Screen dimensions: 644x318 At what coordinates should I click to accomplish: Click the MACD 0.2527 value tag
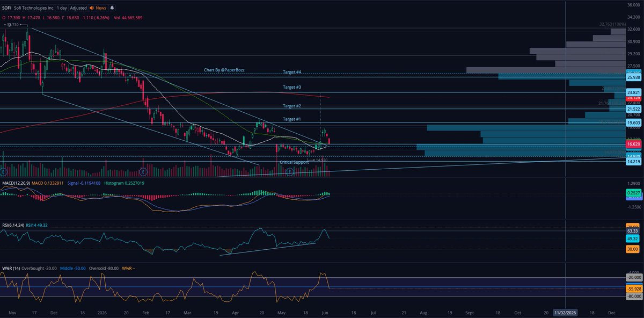[x=634, y=192]
